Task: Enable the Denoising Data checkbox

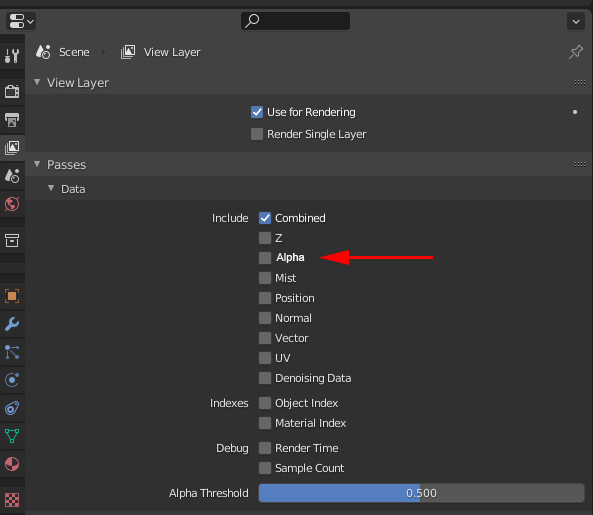Action: click(265, 378)
